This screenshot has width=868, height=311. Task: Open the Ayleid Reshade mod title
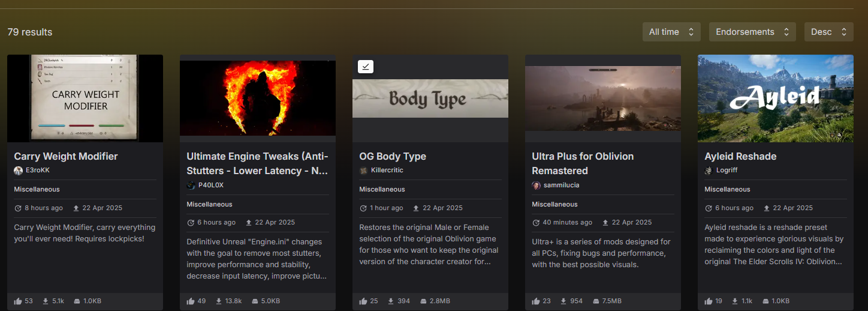click(740, 156)
